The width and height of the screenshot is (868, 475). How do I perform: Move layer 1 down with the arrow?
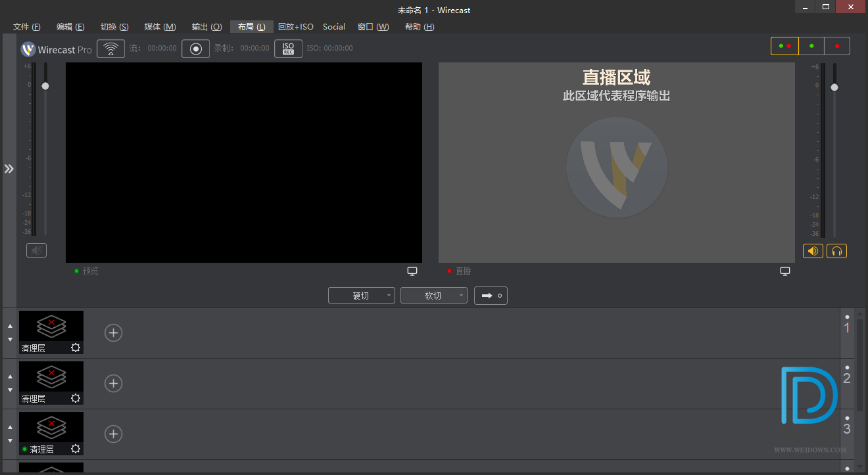10,339
